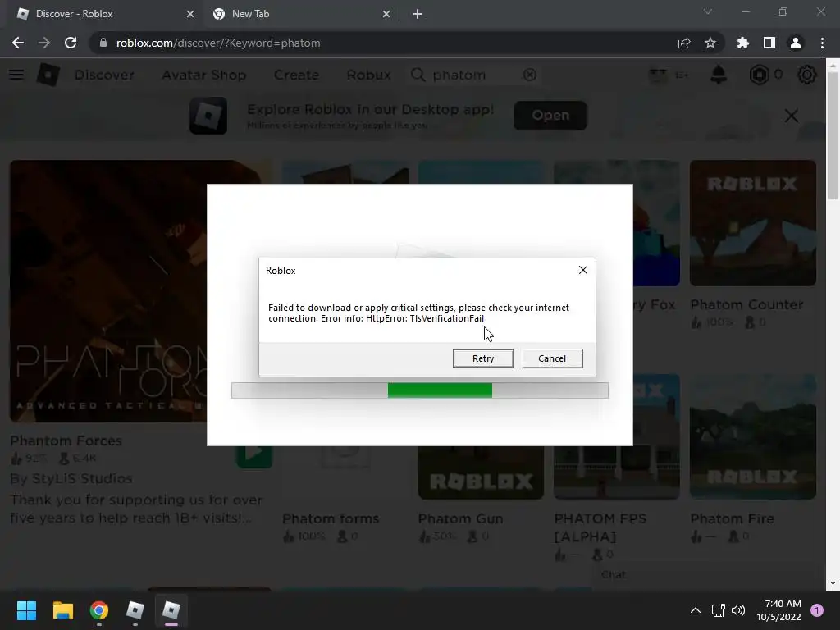Viewport: 840px width, 630px height.
Task: Click Retry in the Roblox error dialog
Action: click(482, 358)
